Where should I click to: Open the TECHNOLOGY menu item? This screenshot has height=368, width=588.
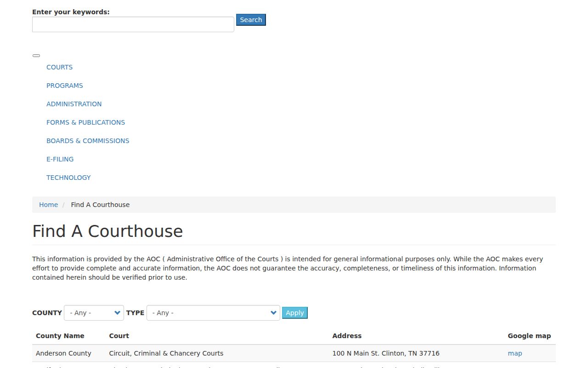pos(68,178)
